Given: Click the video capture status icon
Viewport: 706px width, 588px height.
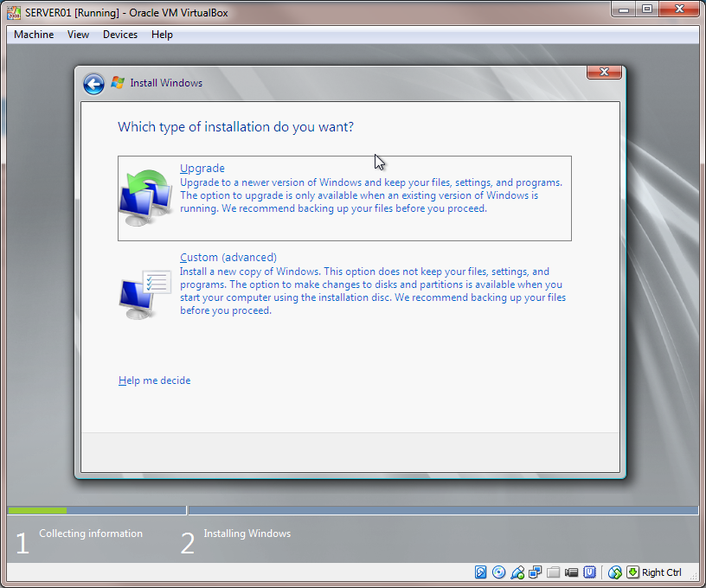Looking at the screenshot, I should (571, 572).
